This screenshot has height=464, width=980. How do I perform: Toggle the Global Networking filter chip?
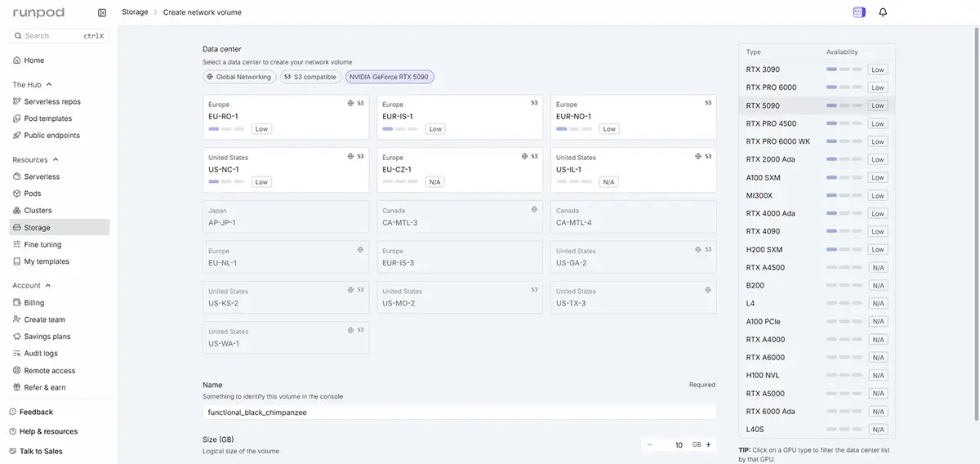pyautogui.click(x=239, y=77)
